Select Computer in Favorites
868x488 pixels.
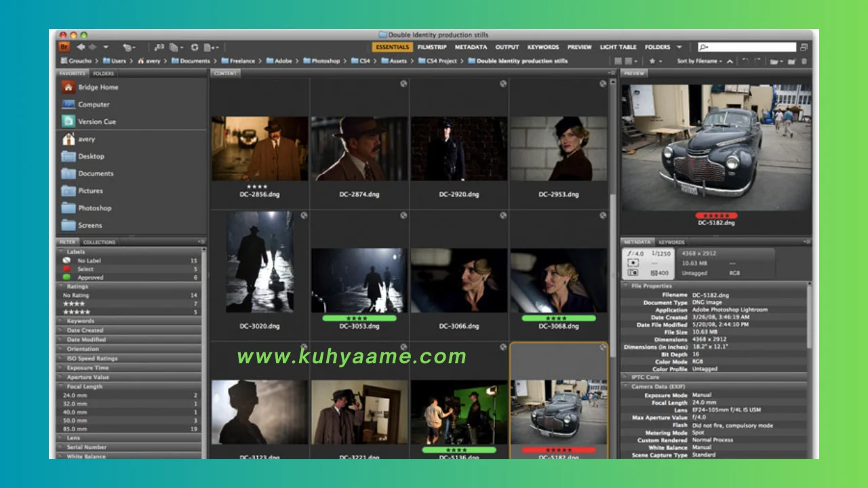point(85,104)
